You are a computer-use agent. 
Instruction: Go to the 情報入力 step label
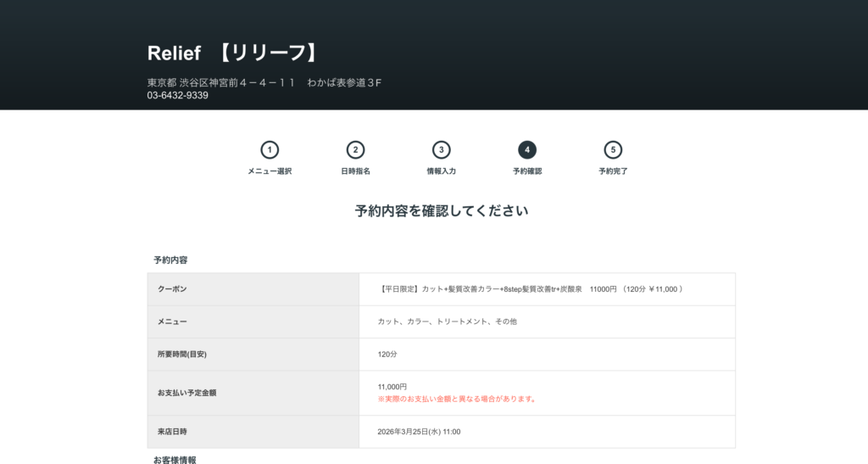point(441,171)
